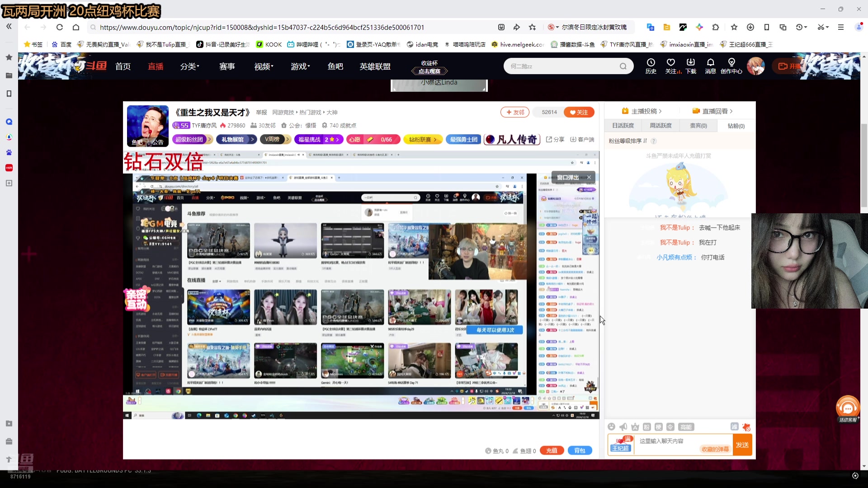Expand the 超级粉丝团 fan club badge

[x=193, y=139]
